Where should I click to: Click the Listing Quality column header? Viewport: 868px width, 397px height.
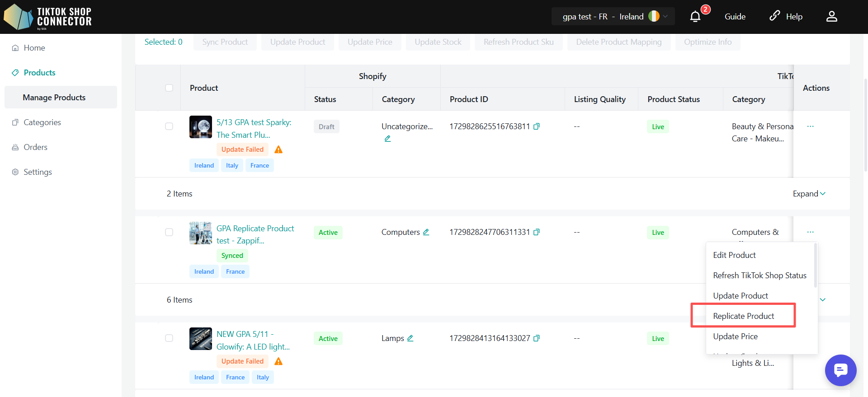coord(600,99)
